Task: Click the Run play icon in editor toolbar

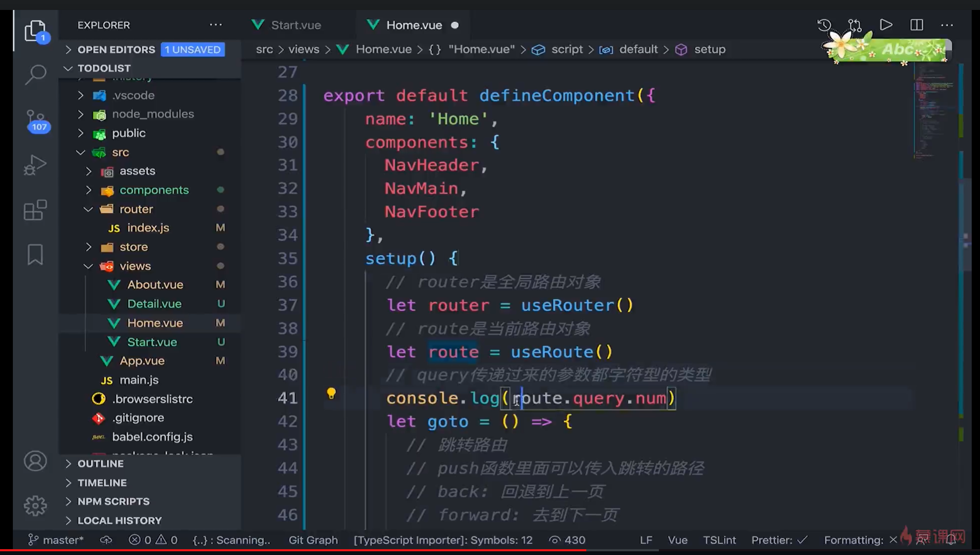Action: click(886, 25)
